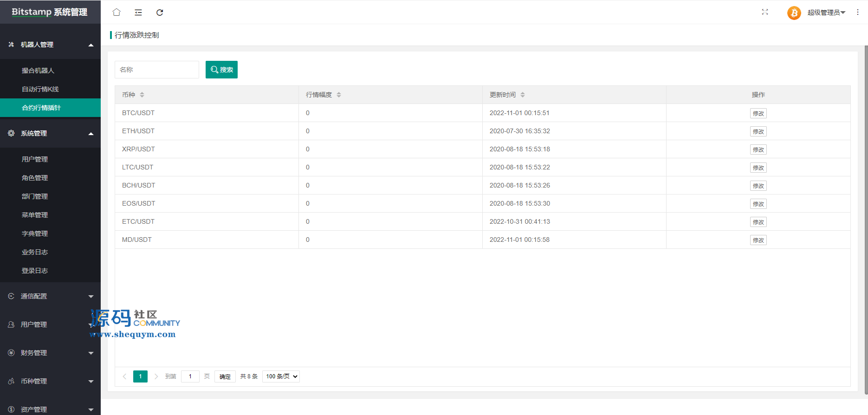Expand the 资产管理 menu group
Screen dimensions: 868x415
[50, 409]
